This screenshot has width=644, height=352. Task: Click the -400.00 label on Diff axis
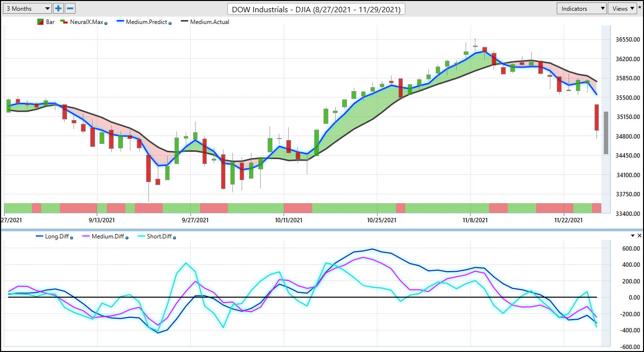point(630,330)
